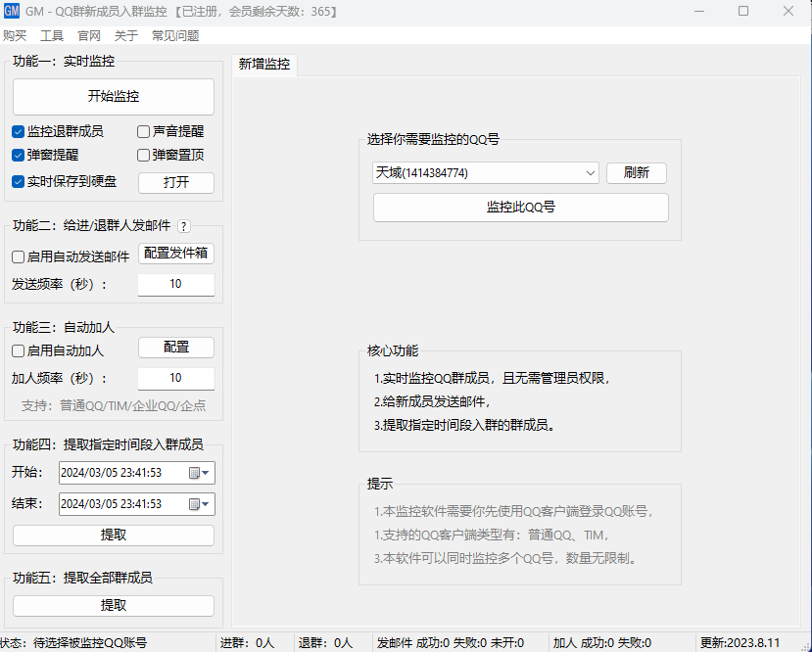Open the calendar picker for 开始 date
812x652 pixels.
point(194,473)
